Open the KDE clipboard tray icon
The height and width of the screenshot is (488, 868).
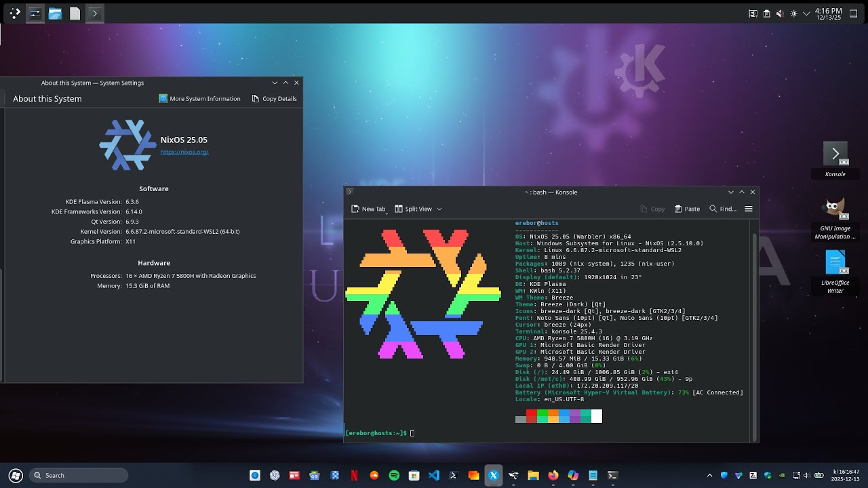pyautogui.click(x=766, y=14)
